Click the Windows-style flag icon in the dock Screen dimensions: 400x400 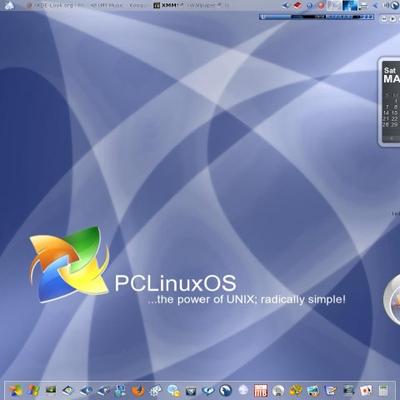click(34, 390)
